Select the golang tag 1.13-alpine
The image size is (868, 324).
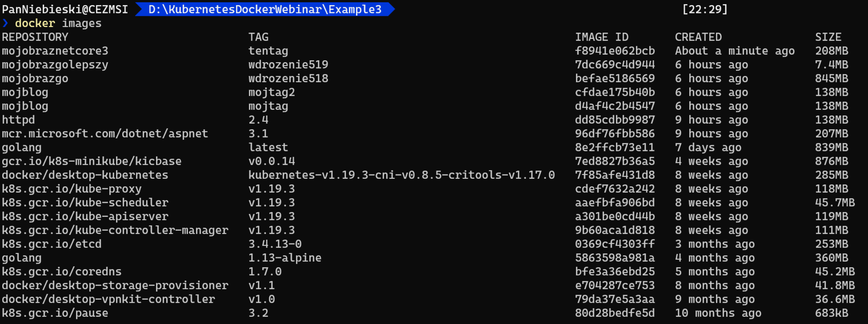tap(285, 257)
